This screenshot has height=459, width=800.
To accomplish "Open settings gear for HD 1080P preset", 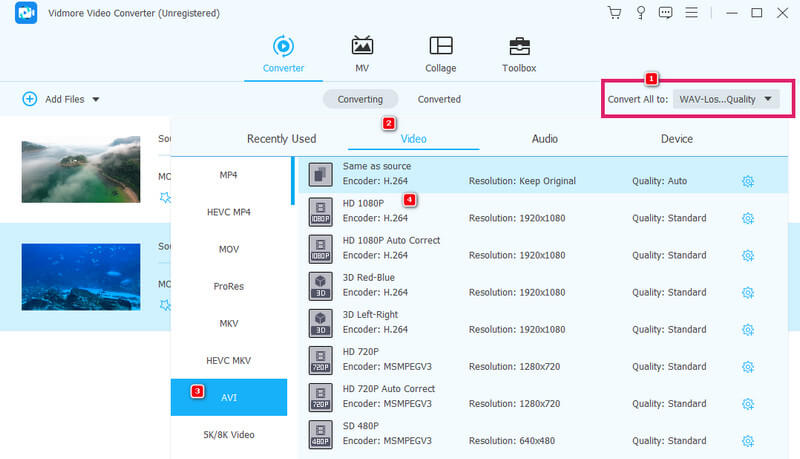I will click(747, 218).
